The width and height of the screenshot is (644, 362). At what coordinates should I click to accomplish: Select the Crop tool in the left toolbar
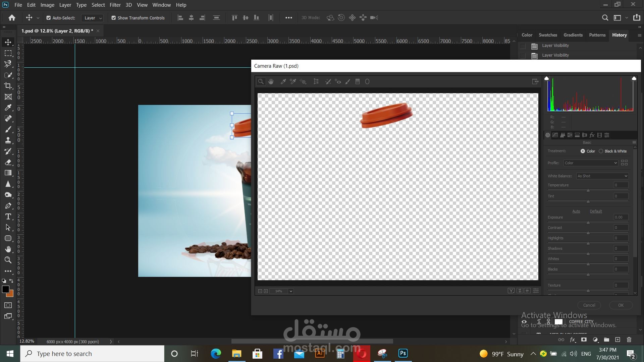pyautogui.click(x=8, y=86)
